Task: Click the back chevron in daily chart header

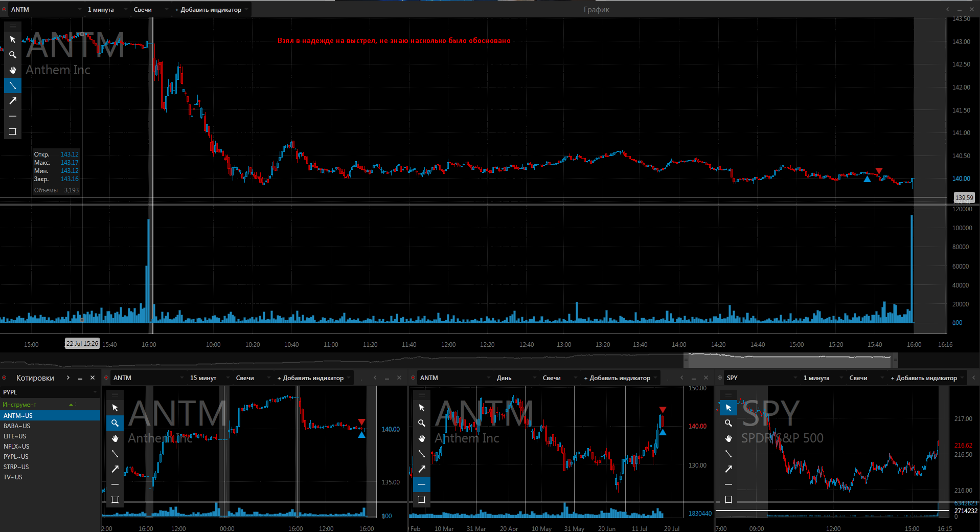Action: click(681, 378)
